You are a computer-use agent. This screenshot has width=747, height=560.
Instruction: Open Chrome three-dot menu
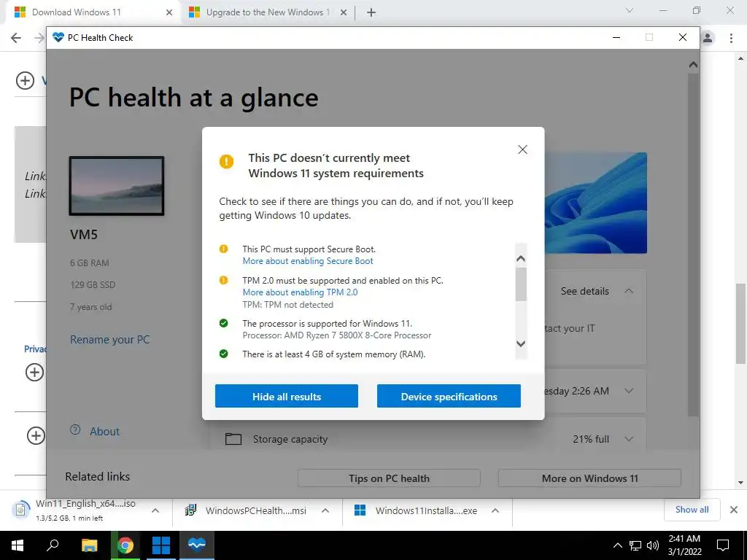click(731, 38)
